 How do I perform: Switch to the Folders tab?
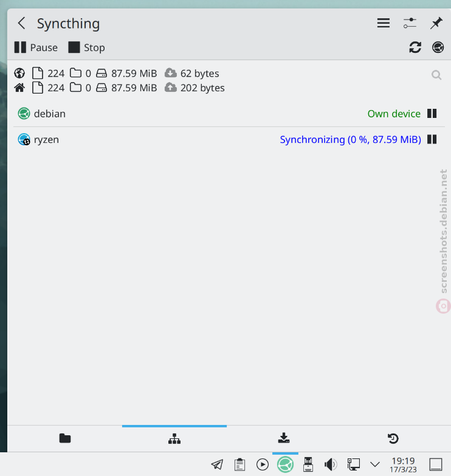pos(64,438)
